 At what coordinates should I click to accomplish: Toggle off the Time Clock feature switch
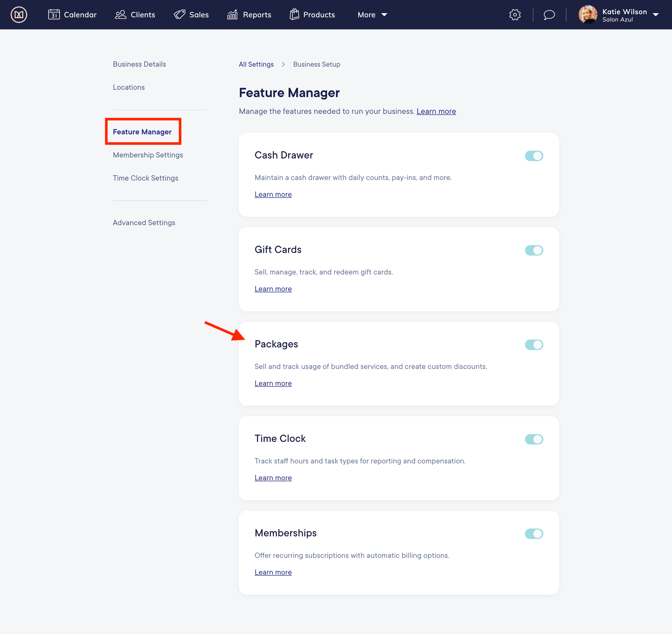pyautogui.click(x=534, y=439)
